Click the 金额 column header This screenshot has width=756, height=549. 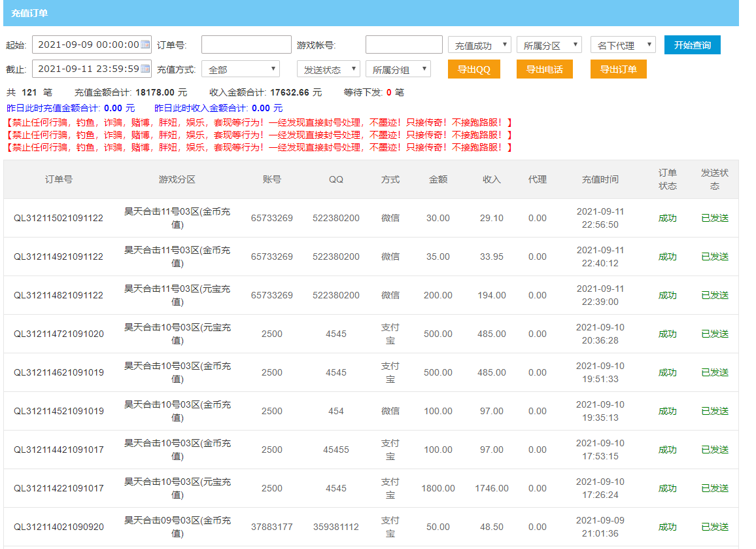tap(438, 179)
